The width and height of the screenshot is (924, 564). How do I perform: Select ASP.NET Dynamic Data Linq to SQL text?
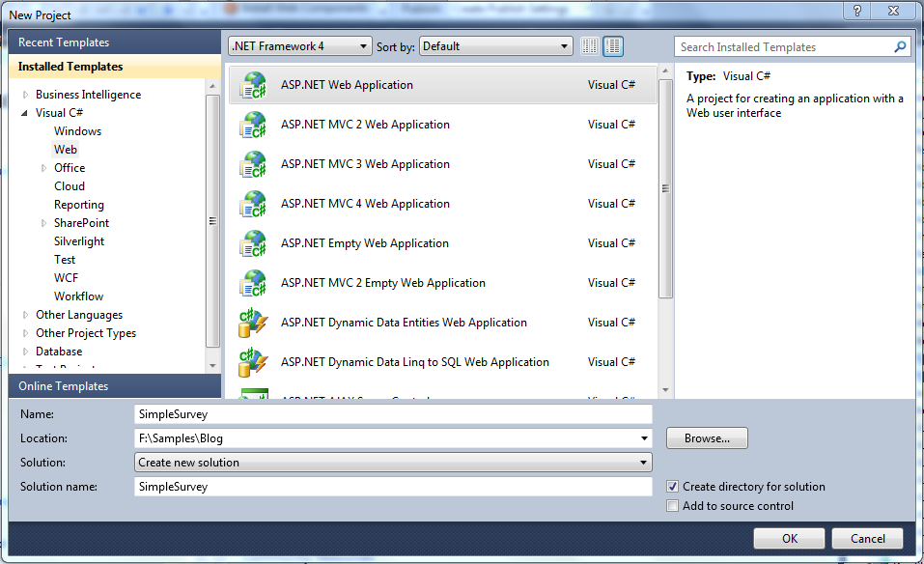(x=415, y=362)
